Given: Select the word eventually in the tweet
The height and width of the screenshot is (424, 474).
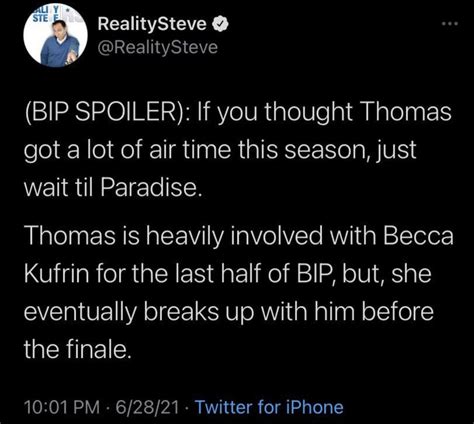Looking at the screenshot, I should pos(80,313).
